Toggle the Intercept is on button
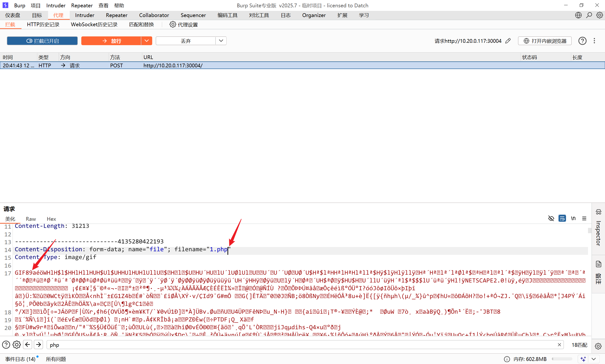 click(42, 41)
